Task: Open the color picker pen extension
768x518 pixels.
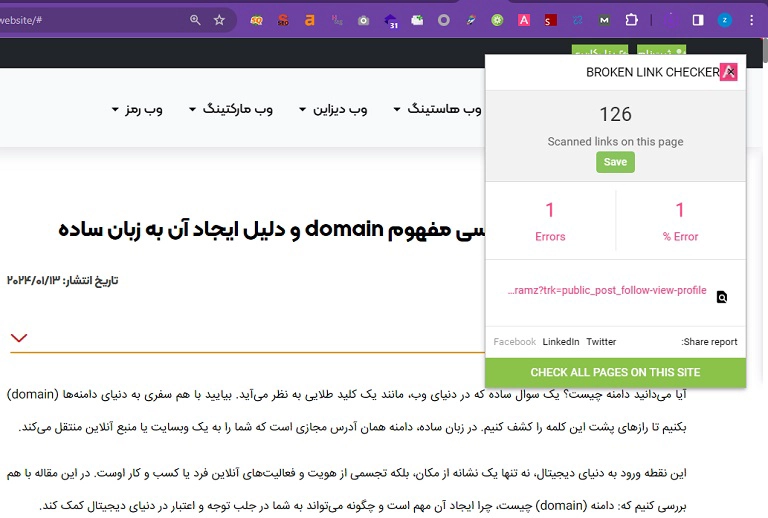Action: coord(471,21)
